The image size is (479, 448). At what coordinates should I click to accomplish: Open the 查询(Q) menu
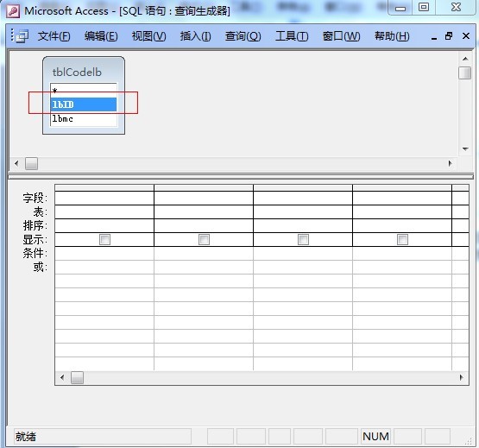click(243, 36)
